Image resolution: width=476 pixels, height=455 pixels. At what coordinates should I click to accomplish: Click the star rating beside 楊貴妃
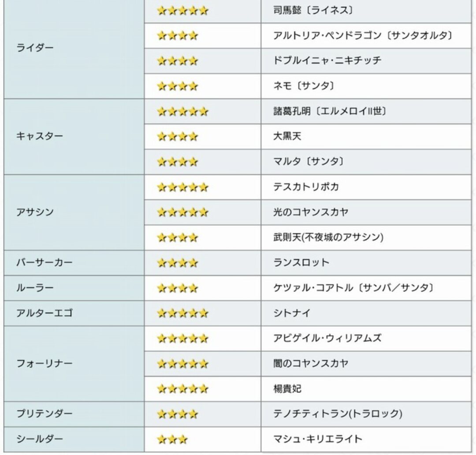pos(182,389)
